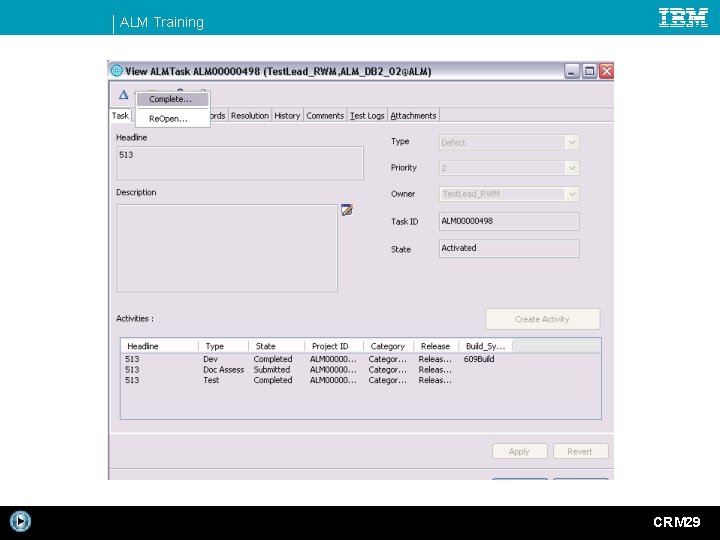Click the Task ID field ALM00000498
720x540 pixels.
click(x=509, y=221)
